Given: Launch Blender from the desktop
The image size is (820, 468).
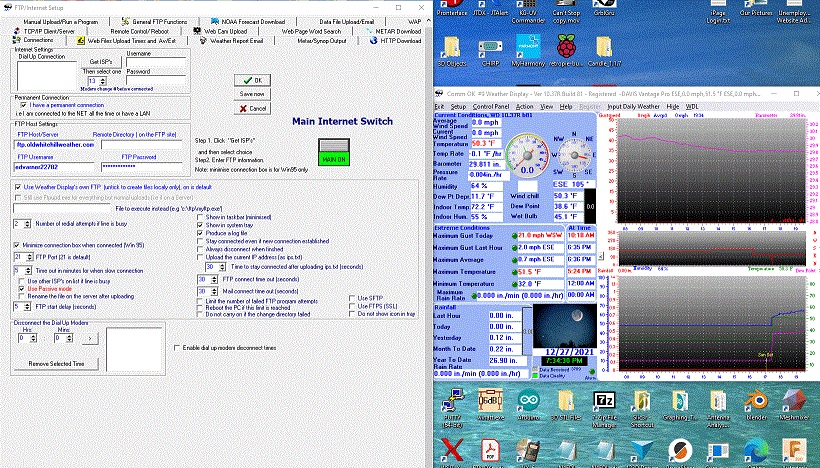Looking at the screenshot, I should click(756, 405).
